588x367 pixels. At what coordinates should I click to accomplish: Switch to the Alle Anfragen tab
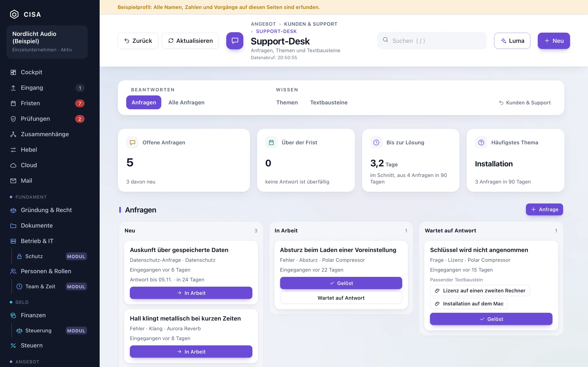click(x=186, y=102)
